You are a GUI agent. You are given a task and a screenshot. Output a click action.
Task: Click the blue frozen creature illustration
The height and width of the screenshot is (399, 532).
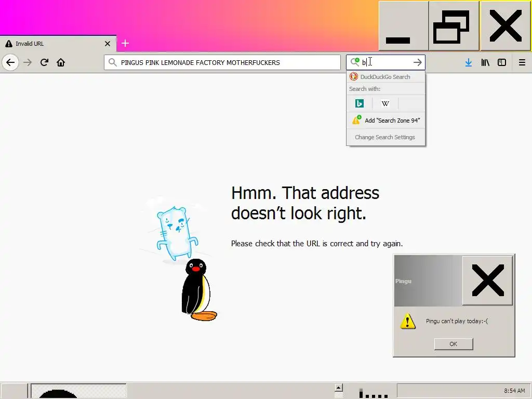point(177,233)
